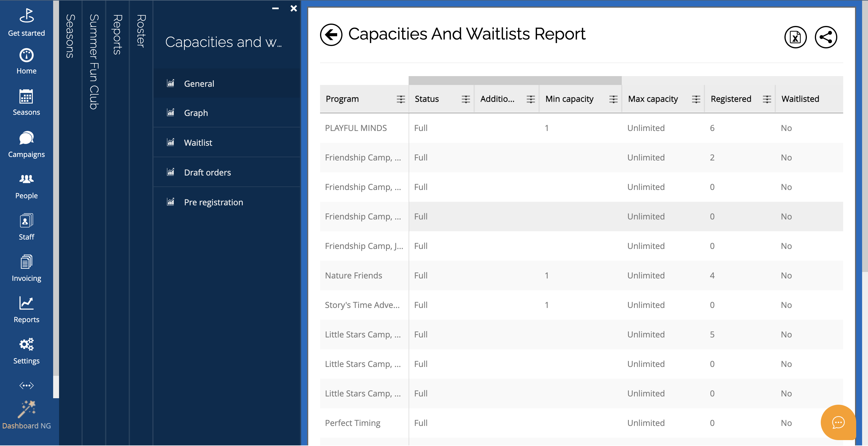Switch to the Graph report
The width and height of the screenshot is (868, 446).
[x=196, y=113]
